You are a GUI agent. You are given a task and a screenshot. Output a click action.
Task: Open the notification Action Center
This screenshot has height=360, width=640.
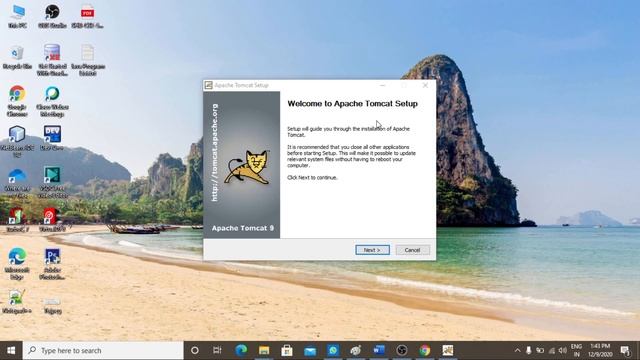(625, 350)
